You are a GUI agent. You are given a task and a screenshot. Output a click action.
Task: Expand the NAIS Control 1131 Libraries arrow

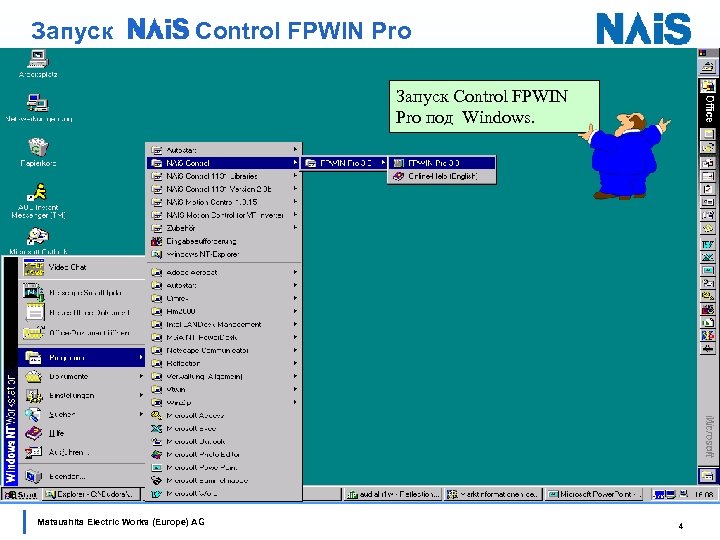295,176
